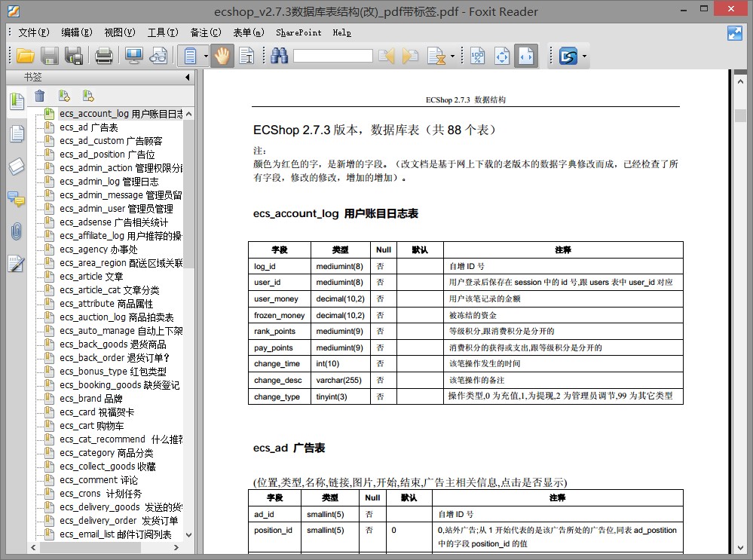This screenshot has height=560, width=753.
Task: Open the search options dropdown arrow
Action: click(x=452, y=57)
